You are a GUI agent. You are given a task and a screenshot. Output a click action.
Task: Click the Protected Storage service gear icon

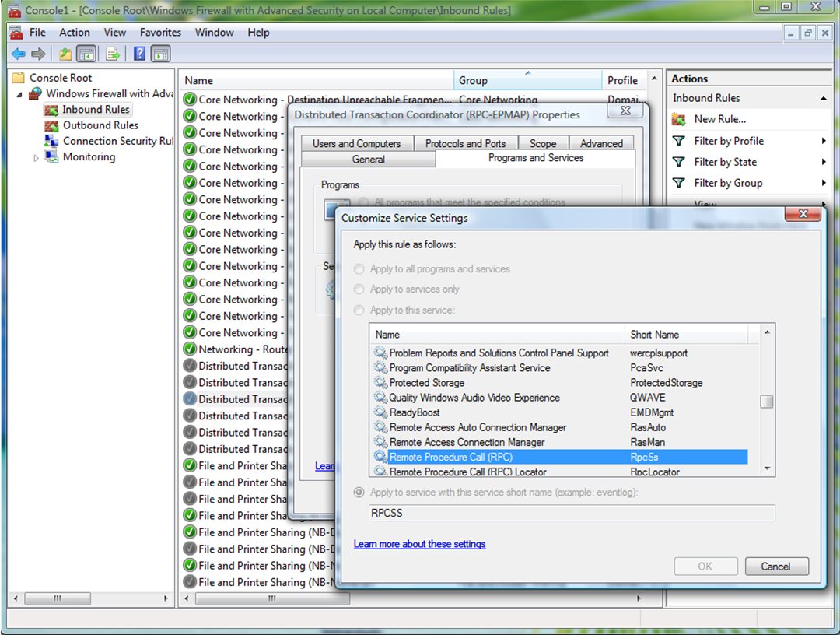[x=380, y=382]
